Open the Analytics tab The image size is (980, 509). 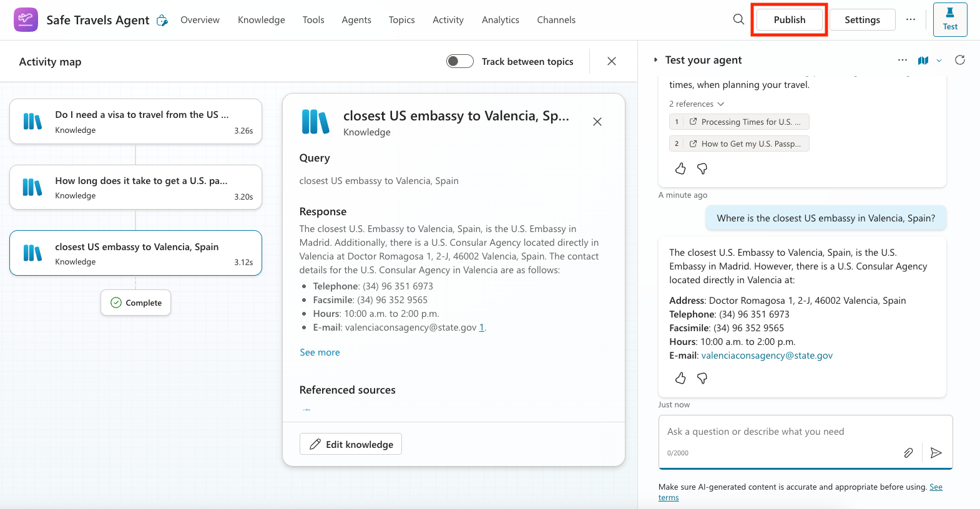[x=500, y=20]
